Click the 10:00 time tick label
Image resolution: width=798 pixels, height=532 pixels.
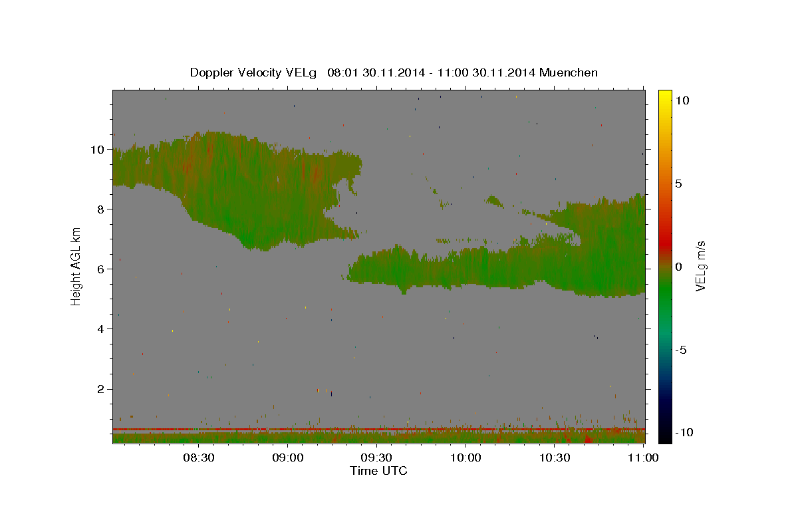pos(466,458)
